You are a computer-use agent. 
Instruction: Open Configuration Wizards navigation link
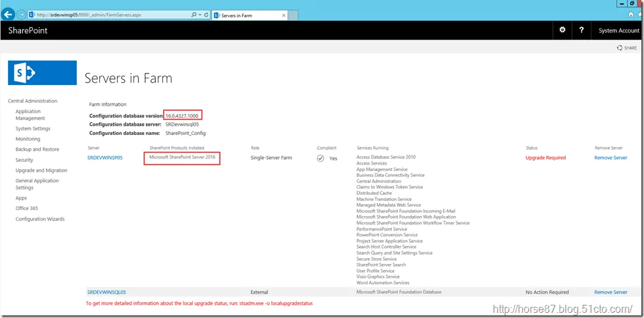(x=40, y=219)
